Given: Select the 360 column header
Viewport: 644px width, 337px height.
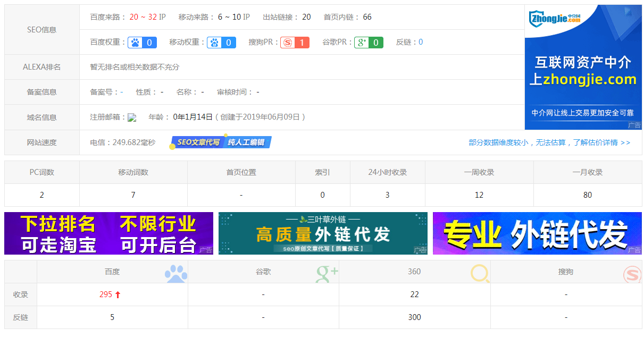Looking at the screenshot, I should click(414, 272).
